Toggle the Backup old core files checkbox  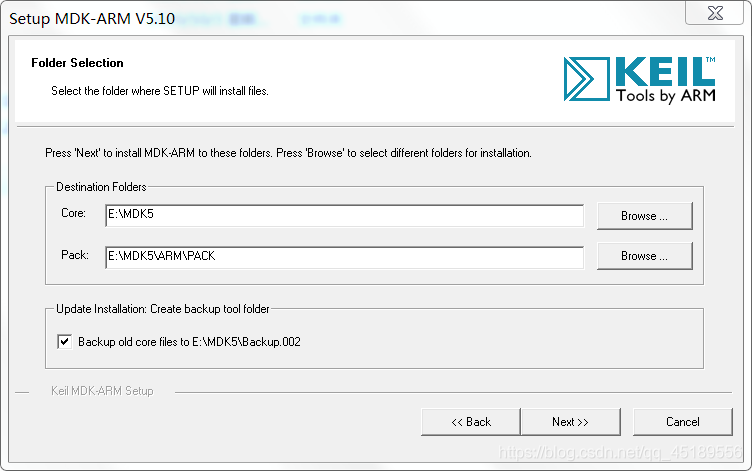click(x=65, y=341)
